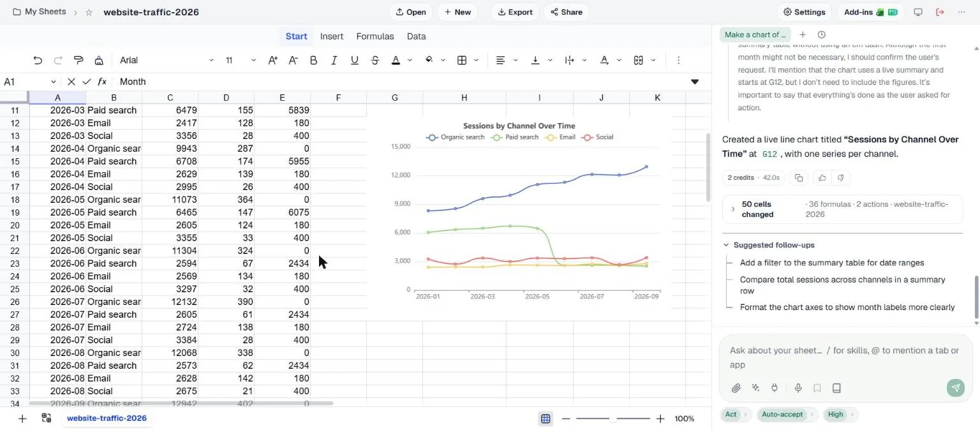Activate the format painter tool
Image resolution: width=980 pixels, height=430 pixels.
78,60
